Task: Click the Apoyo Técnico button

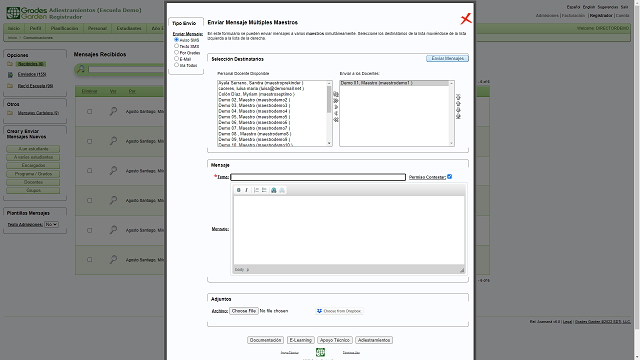Action: 335,340
